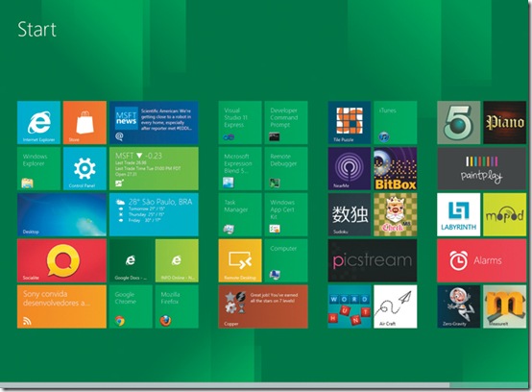Image resolution: width=532 pixels, height=392 pixels.
Task: Open the iTunes tile
Action: point(396,123)
